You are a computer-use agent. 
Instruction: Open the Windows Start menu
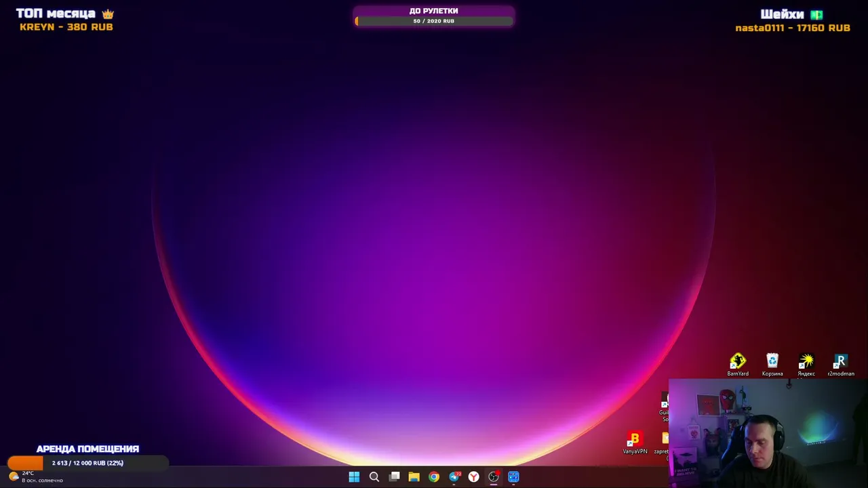[354, 477]
